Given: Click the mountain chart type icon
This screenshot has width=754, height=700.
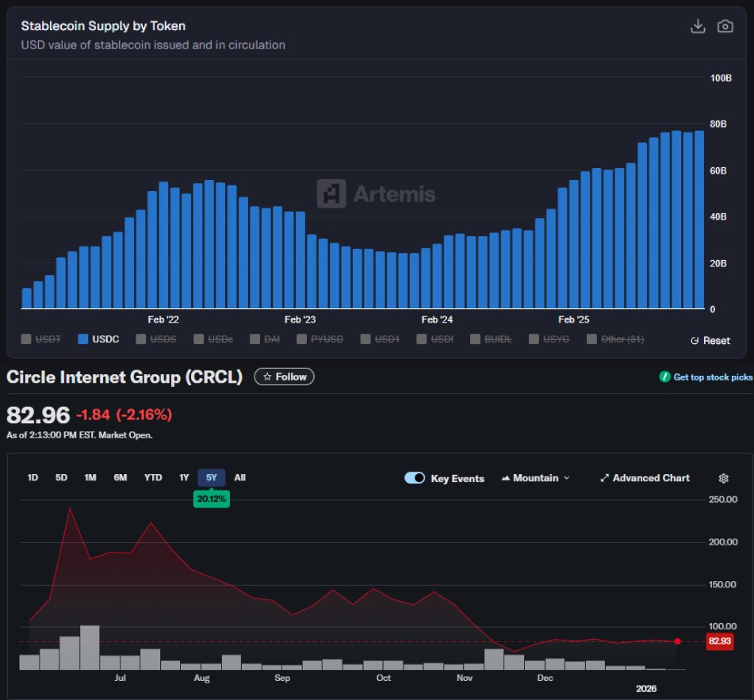Looking at the screenshot, I should pyautogui.click(x=505, y=478).
